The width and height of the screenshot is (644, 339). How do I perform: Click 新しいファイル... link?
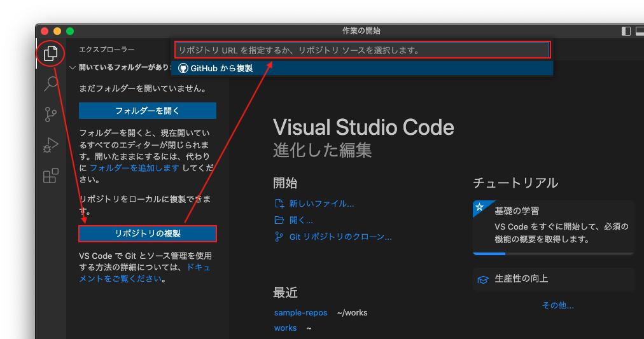321,204
